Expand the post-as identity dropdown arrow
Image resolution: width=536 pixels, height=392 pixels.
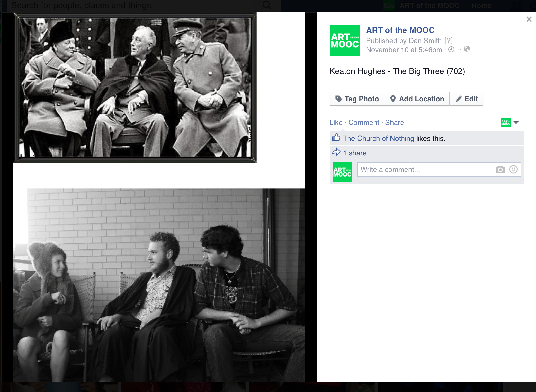tap(516, 123)
